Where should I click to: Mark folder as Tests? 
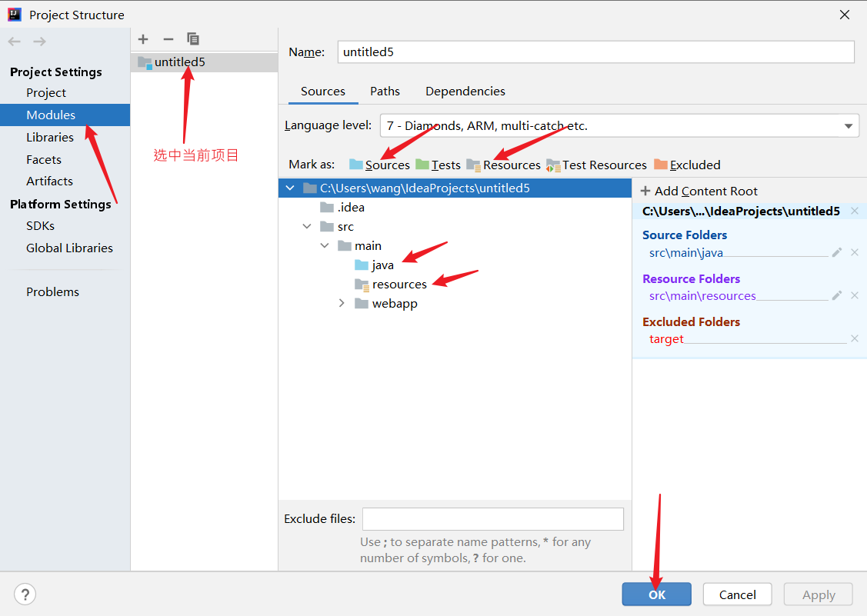tap(438, 165)
